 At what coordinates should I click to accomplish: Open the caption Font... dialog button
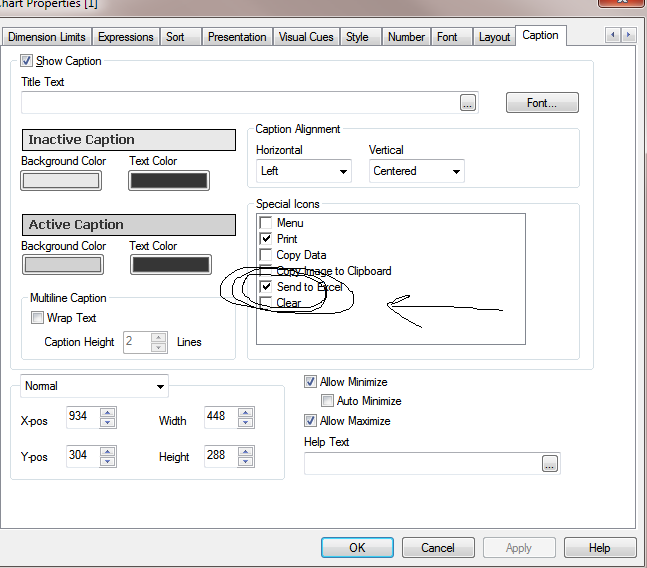(542, 103)
